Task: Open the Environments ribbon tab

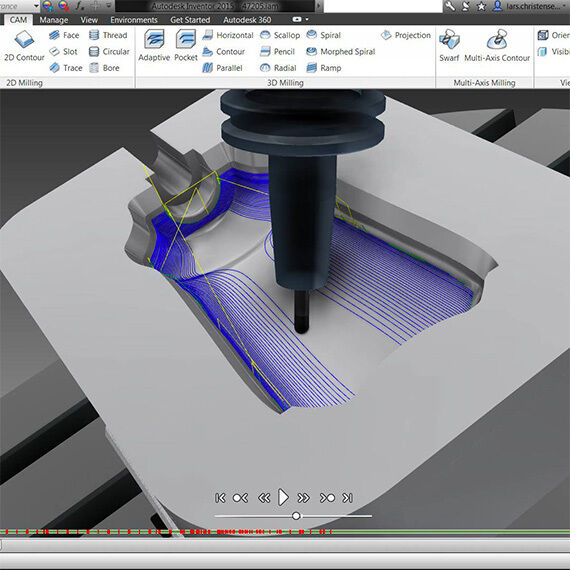Action: pos(134,20)
